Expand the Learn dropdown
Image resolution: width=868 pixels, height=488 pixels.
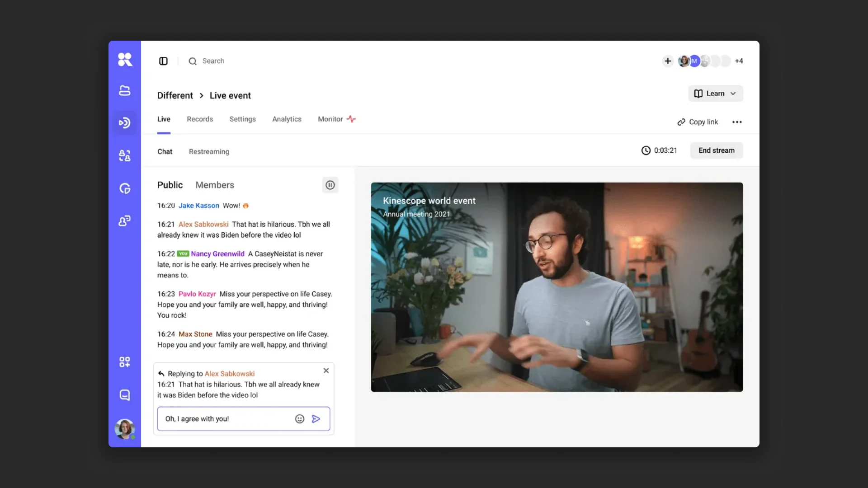(715, 94)
